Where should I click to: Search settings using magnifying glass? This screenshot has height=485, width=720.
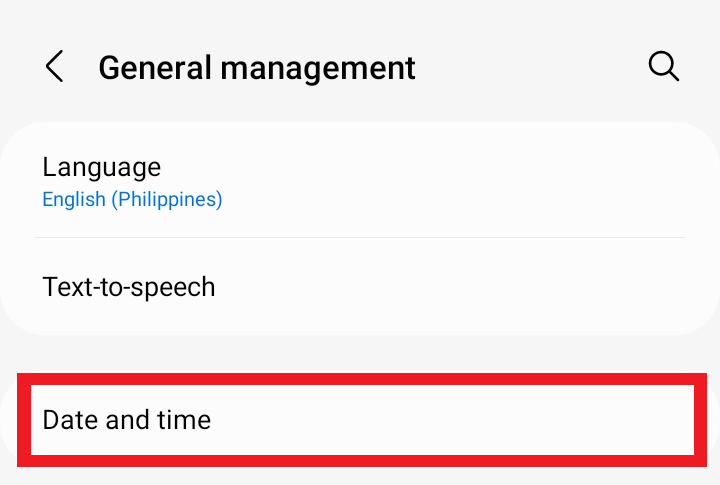tap(664, 66)
